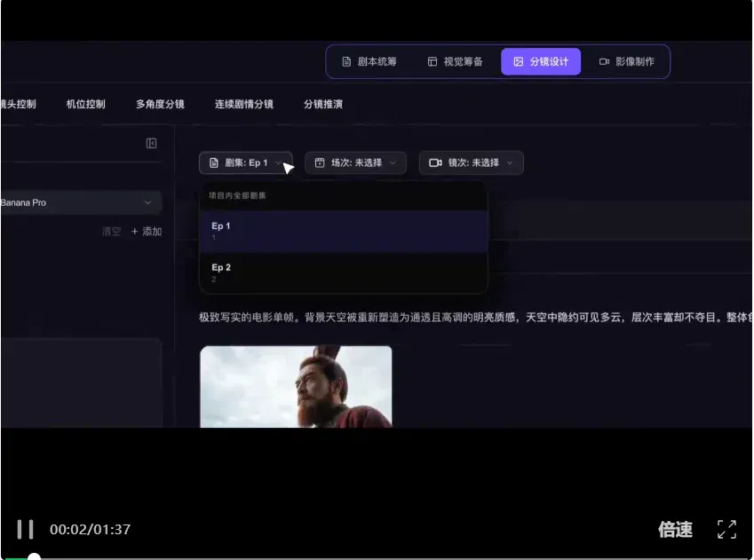Choose Ep 1 from episode list
The image size is (754, 560).
[x=344, y=232]
